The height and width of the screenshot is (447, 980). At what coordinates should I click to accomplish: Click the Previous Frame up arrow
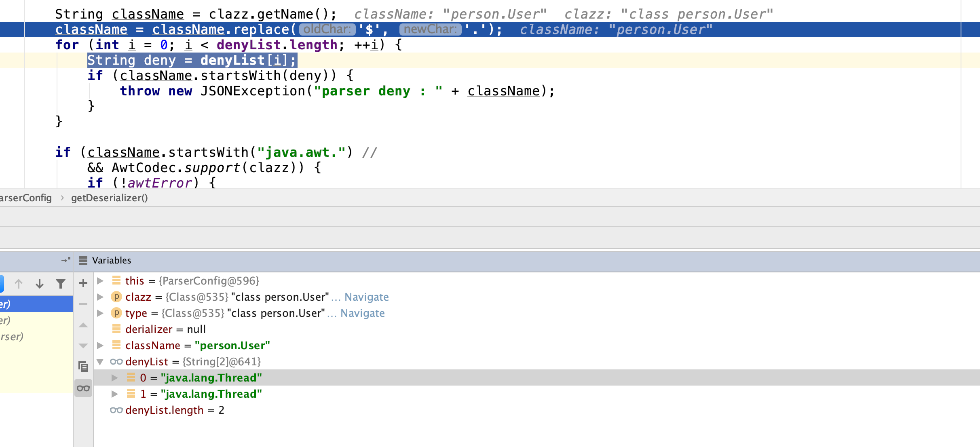pos(19,284)
